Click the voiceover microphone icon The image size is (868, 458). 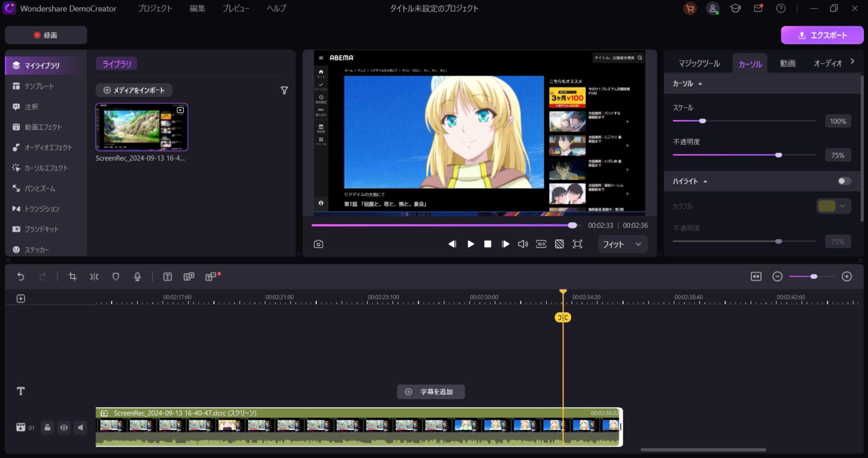pos(137,277)
